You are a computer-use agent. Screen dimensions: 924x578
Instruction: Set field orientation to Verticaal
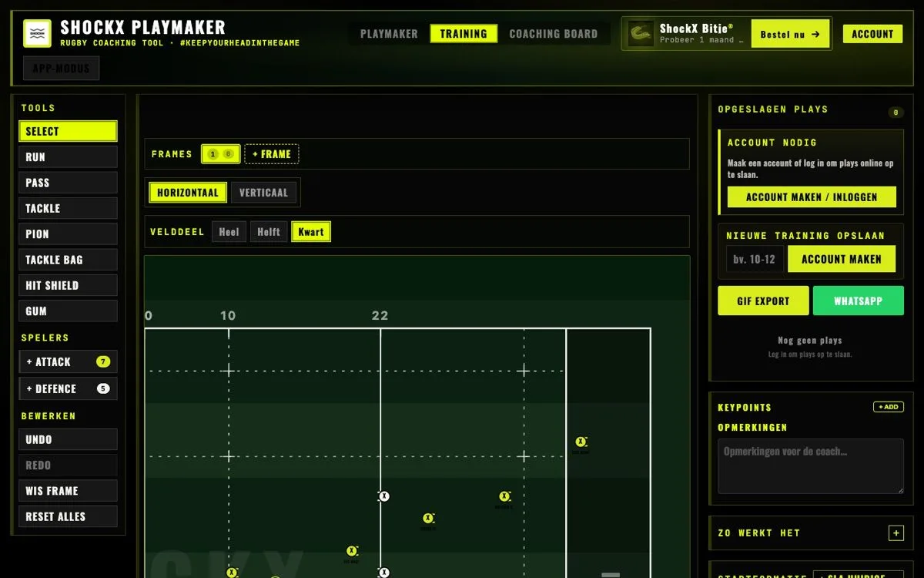pos(263,193)
